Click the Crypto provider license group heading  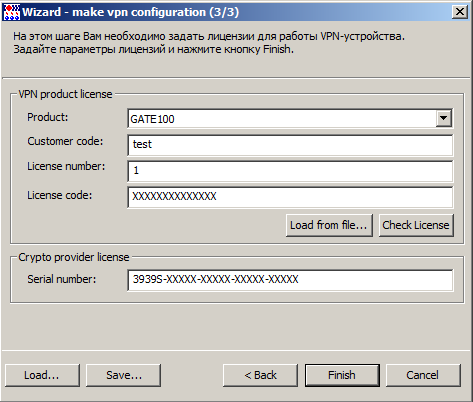pyautogui.click(x=74, y=257)
